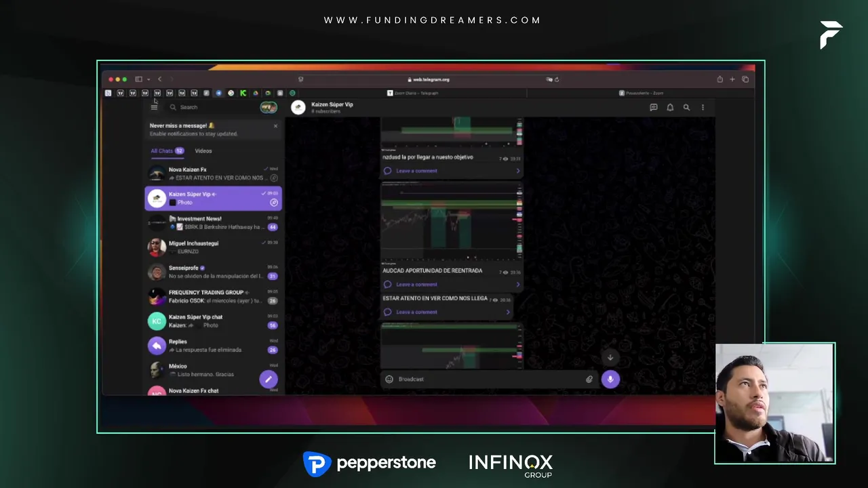Open the Replies chat
The width and height of the screenshot is (868, 488).
coord(213,346)
